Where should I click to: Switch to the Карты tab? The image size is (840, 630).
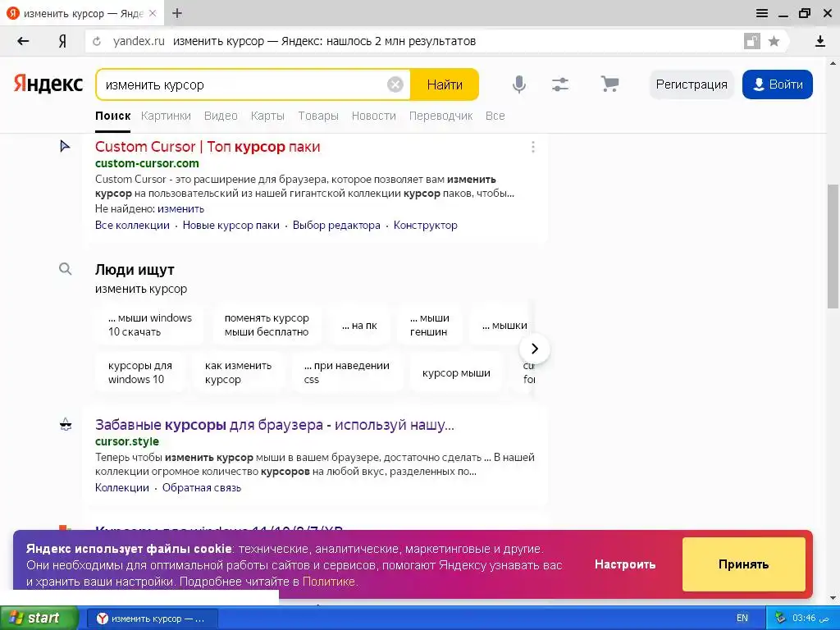267,116
